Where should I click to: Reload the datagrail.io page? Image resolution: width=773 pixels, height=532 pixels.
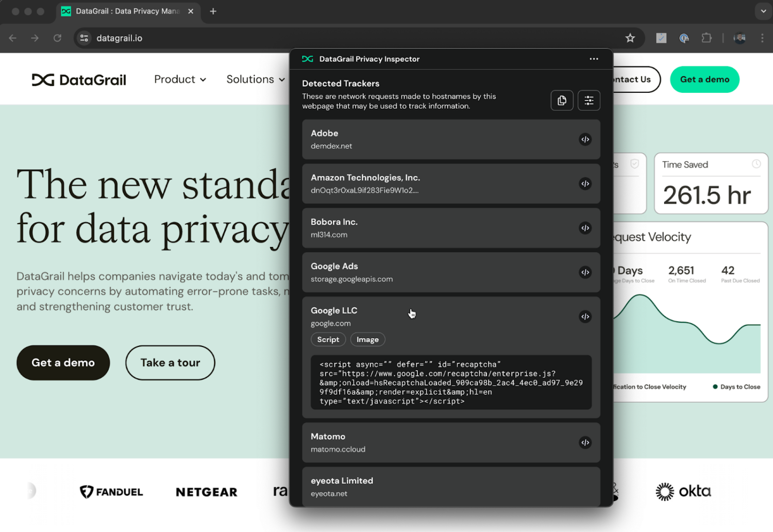57,38
